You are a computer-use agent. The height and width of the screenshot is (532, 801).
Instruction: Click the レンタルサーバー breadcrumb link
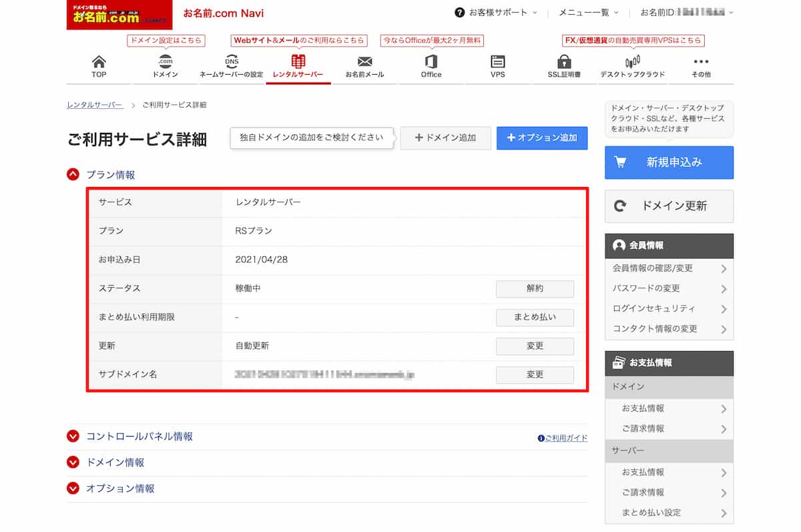tap(95, 105)
